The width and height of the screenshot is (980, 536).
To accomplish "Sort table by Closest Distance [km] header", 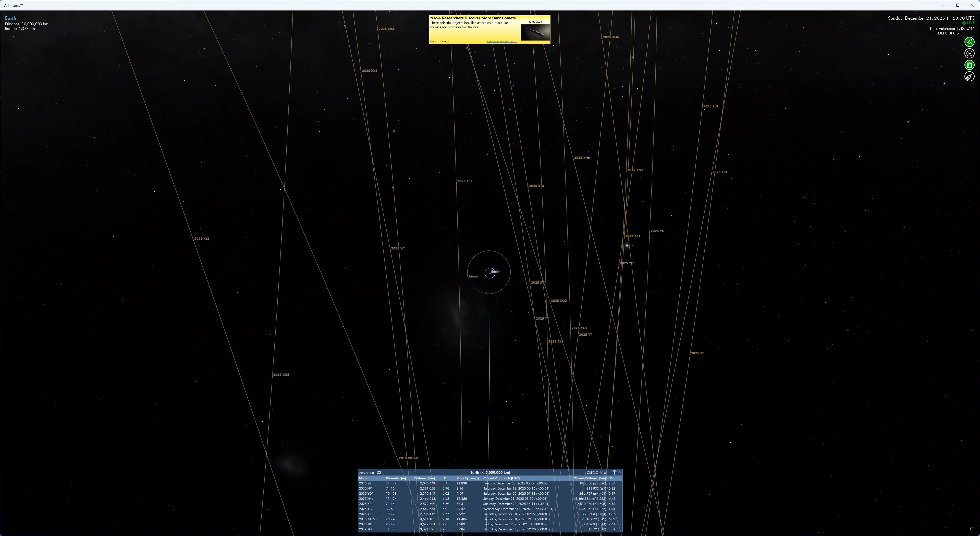I will tap(589, 478).
